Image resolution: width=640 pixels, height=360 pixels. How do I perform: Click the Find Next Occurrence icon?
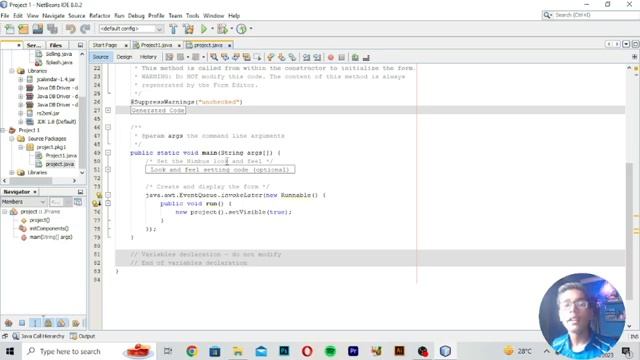(236, 57)
